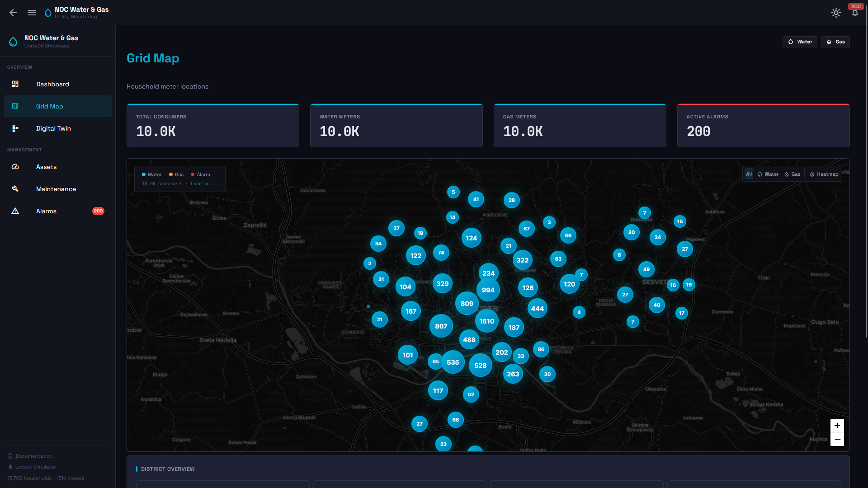Select the Water map filter
This screenshot has height=488, width=868.
[x=768, y=174]
